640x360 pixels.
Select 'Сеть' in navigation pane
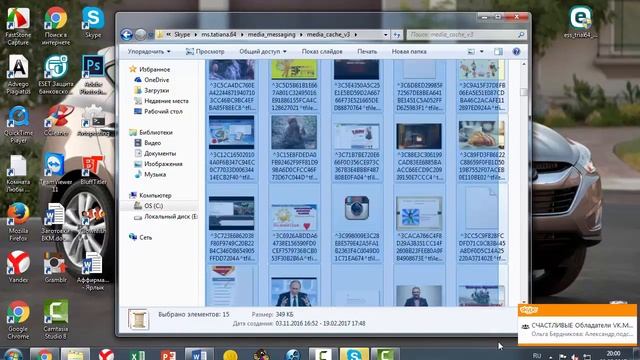coord(146,238)
